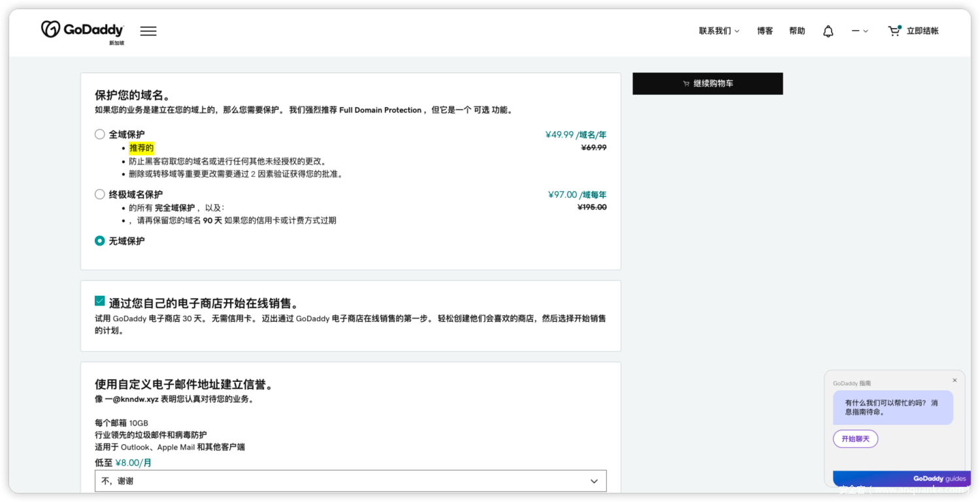Click the GoDaddy logo
The width and height of the screenshot is (980, 502).
[82, 30]
